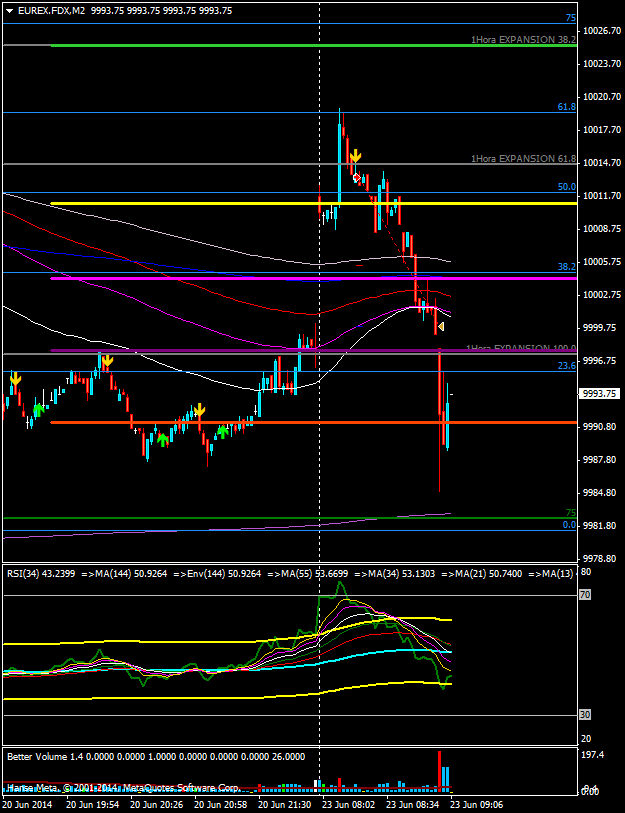625x813 pixels.
Task: Click the current price tag 9993.75
Action: 600,394
